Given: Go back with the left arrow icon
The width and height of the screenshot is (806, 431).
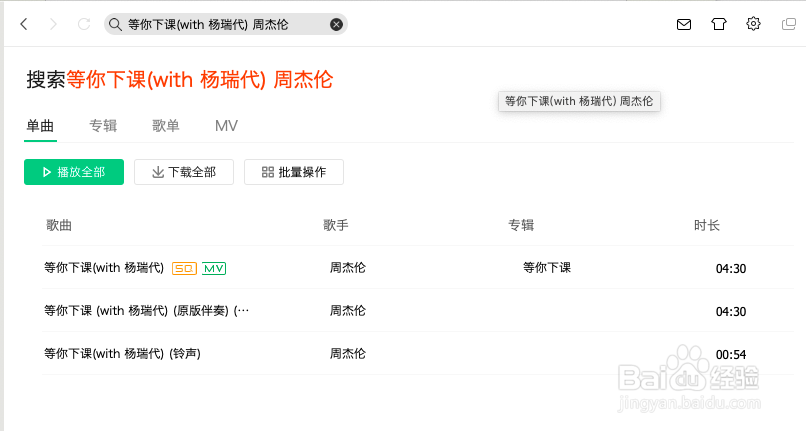Looking at the screenshot, I should pyautogui.click(x=24, y=24).
